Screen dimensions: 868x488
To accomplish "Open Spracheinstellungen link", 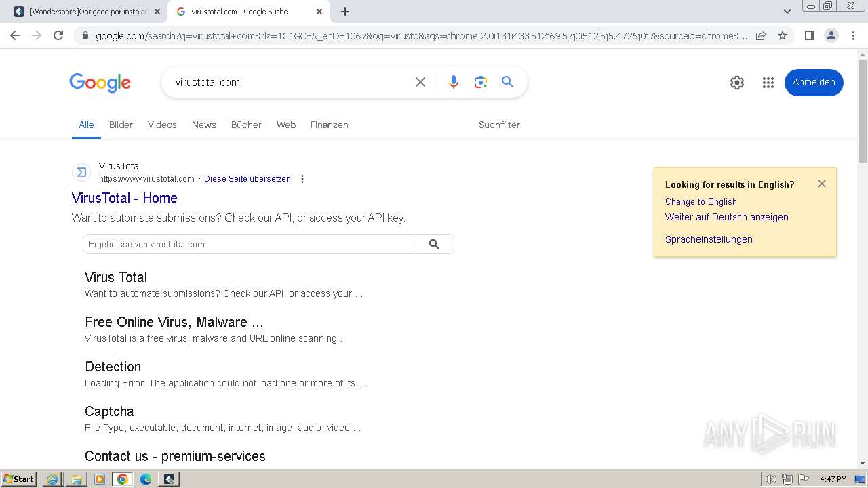I will (x=709, y=239).
